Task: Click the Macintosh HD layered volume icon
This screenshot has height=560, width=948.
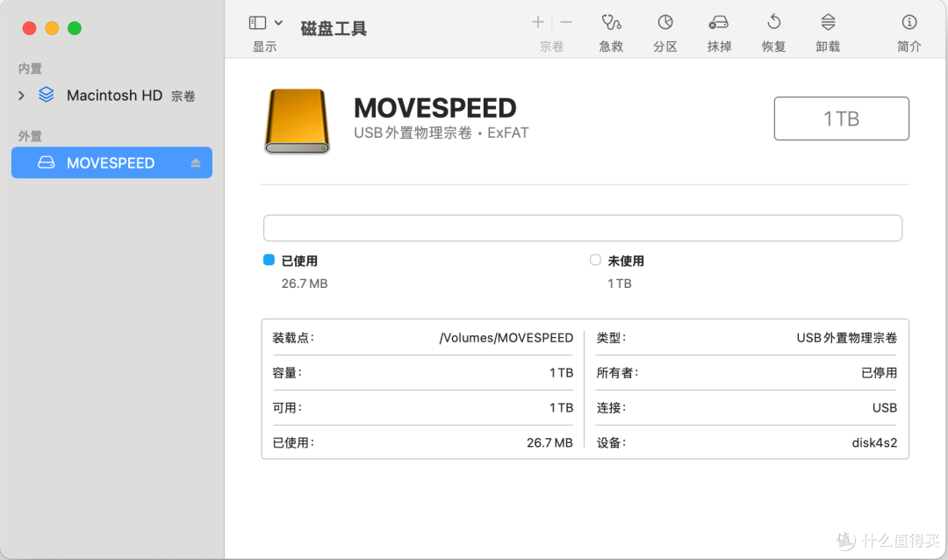Action: coord(47,95)
